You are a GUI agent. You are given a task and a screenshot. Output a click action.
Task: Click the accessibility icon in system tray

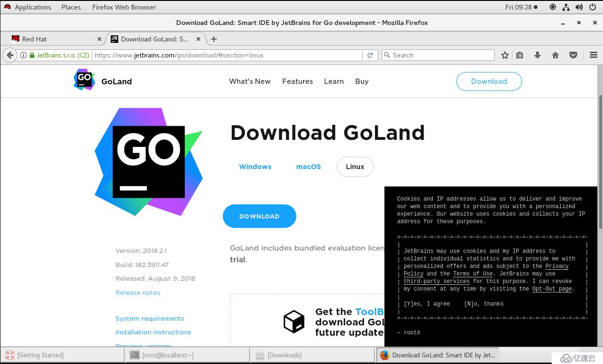tap(553, 7)
